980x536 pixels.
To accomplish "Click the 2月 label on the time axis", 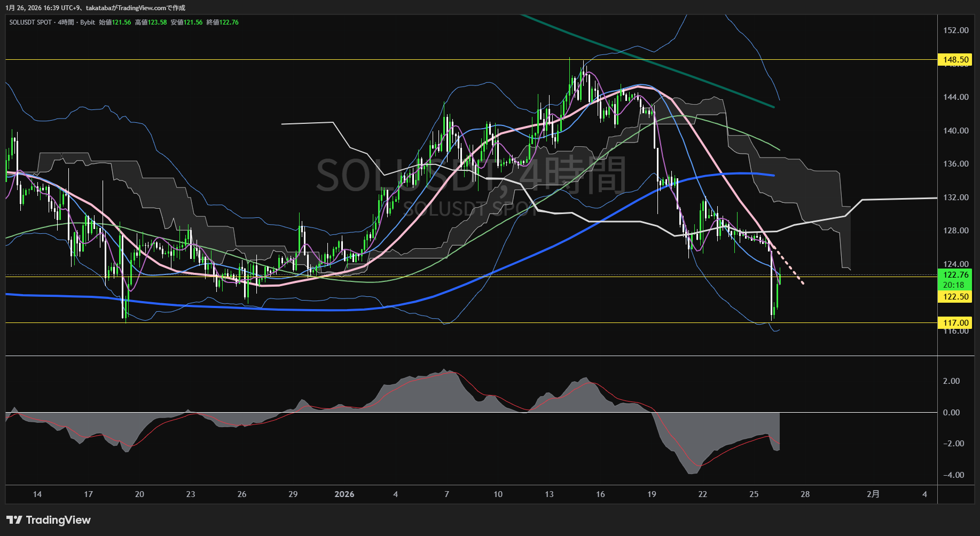I will coord(873,494).
